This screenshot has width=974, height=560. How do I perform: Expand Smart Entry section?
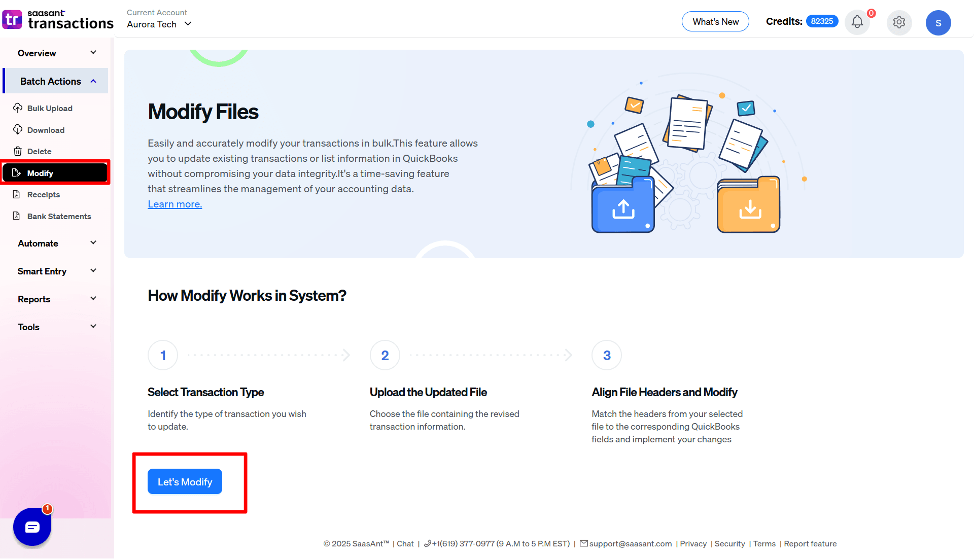point(56,271)
